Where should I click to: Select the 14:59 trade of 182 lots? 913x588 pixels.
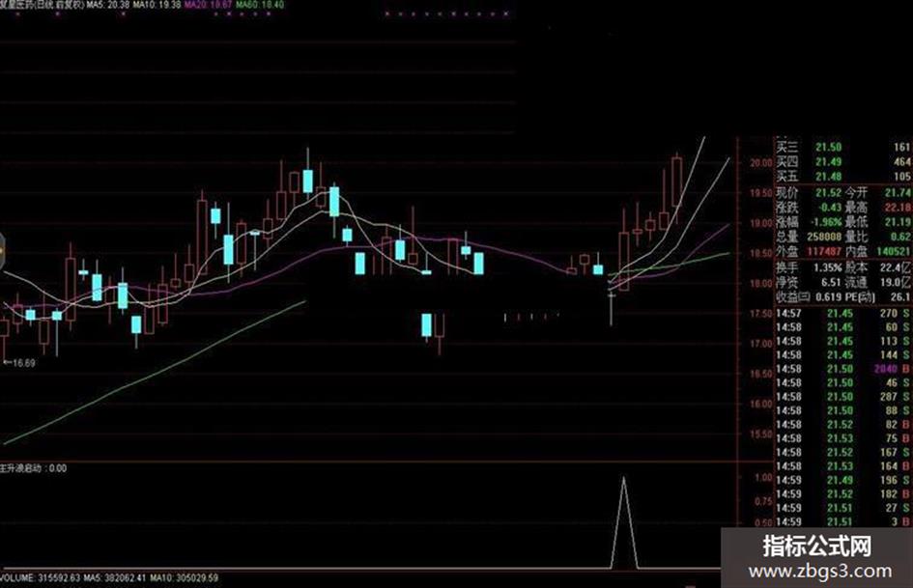843,494
